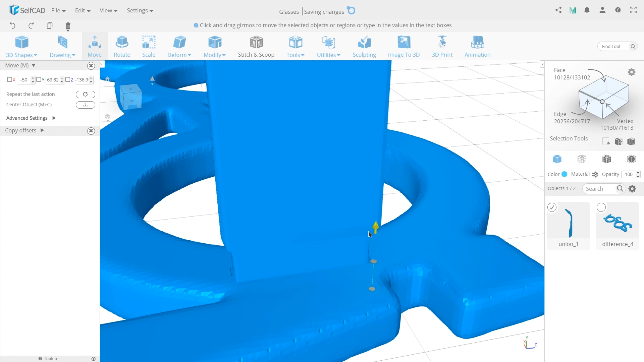Click Repeat the last action button

[x=86, y=94]
